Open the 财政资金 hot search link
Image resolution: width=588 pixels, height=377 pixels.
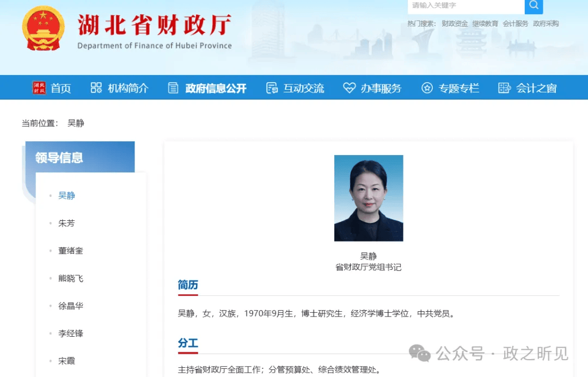coord(454,23)
